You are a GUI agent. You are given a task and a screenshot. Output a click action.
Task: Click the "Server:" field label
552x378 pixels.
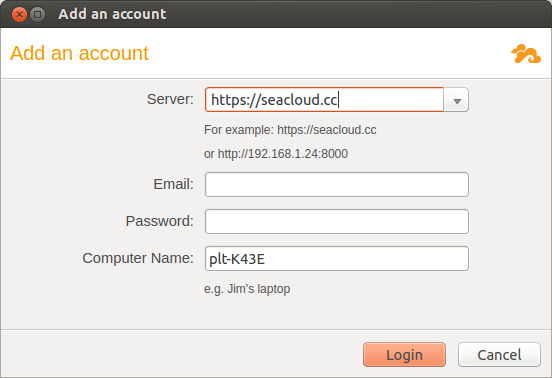(170, 99)
